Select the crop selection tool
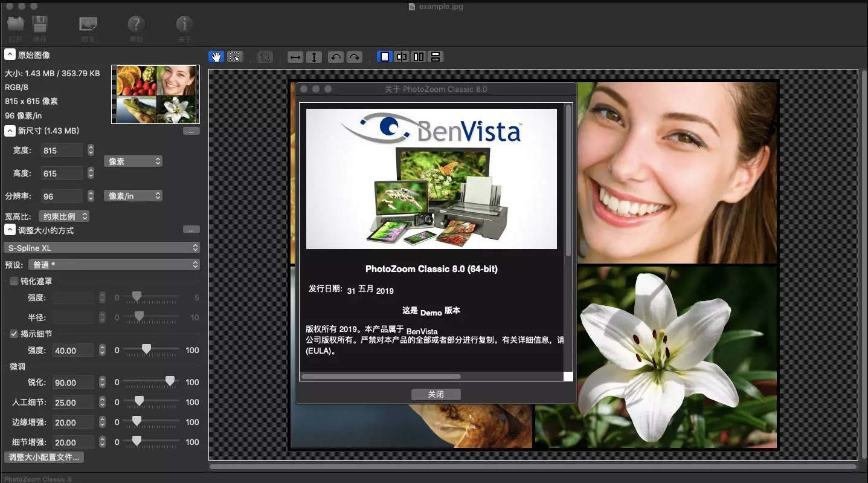 click(x=234, y=56)
